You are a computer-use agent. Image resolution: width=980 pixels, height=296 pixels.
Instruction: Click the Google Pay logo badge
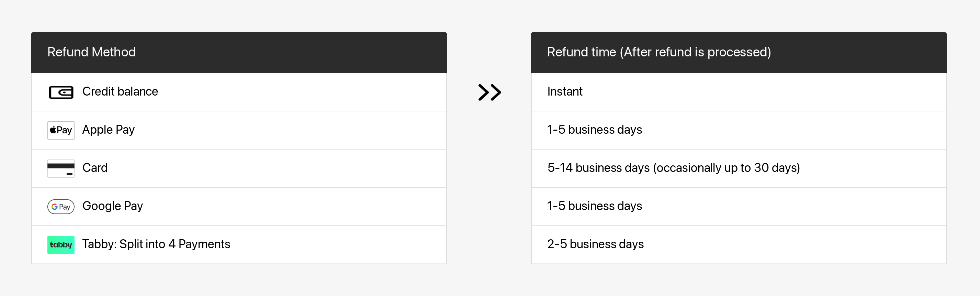pyautogui.click(x=61, y=207)
